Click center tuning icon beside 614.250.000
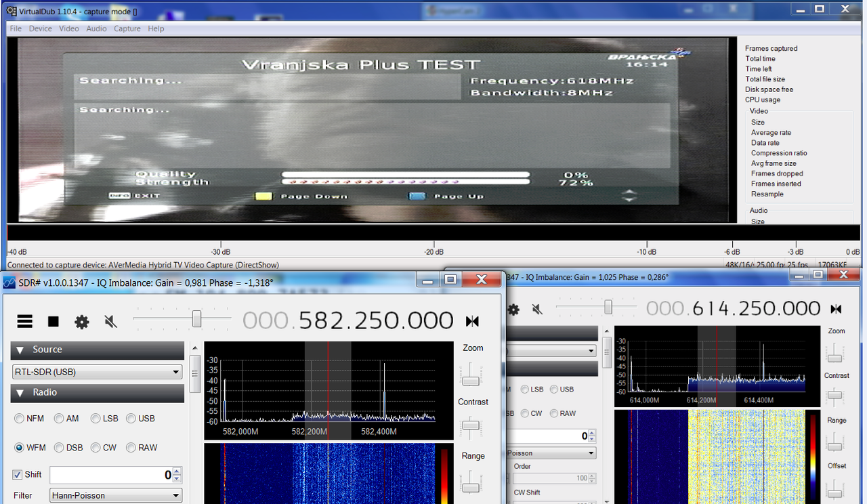Screen dimensions: 867x504 pyautogui.click(x=836, y=309)
